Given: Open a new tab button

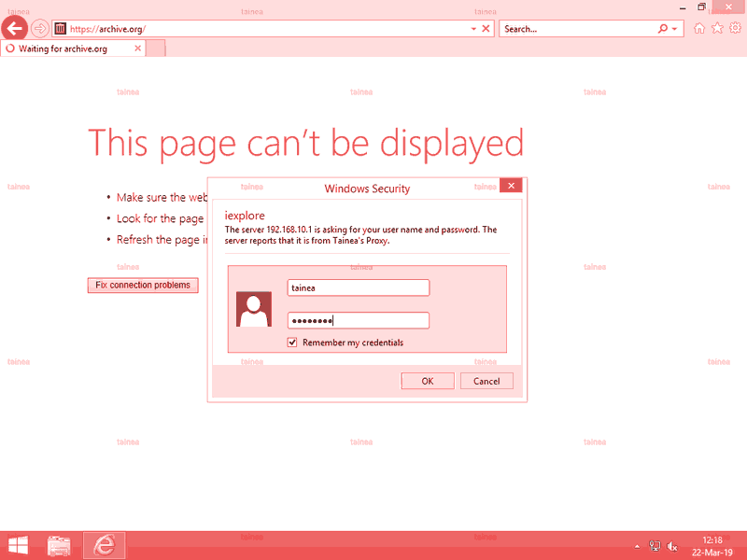Looking at the screenshot, I should pyautogui.click(x=155, y=49).
